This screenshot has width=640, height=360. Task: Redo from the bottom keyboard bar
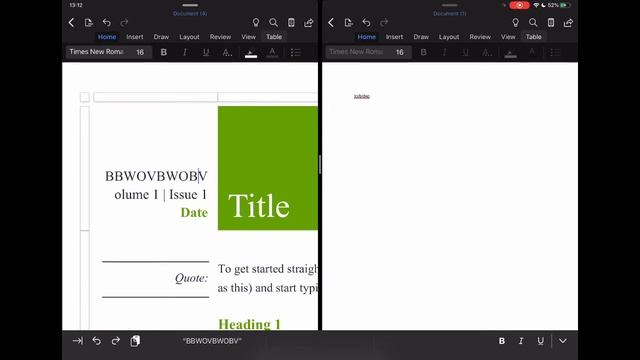click(x=116, y=340)
